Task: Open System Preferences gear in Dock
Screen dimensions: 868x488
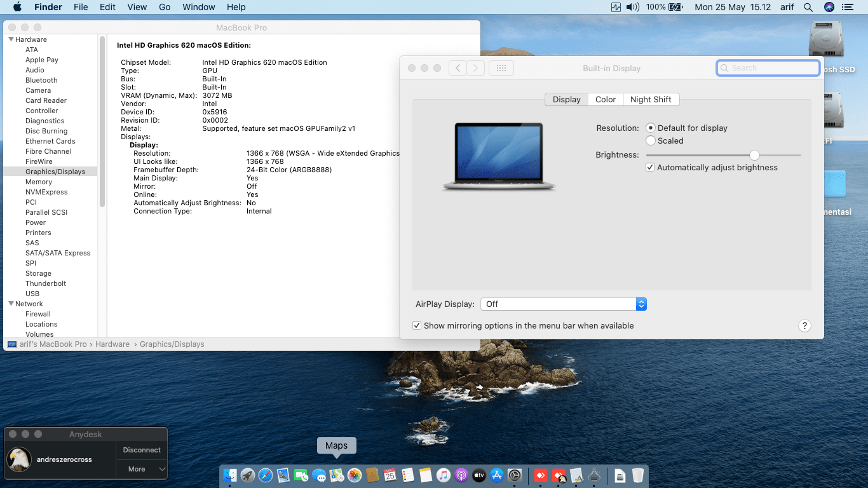Action: click(x=515, y=475)
